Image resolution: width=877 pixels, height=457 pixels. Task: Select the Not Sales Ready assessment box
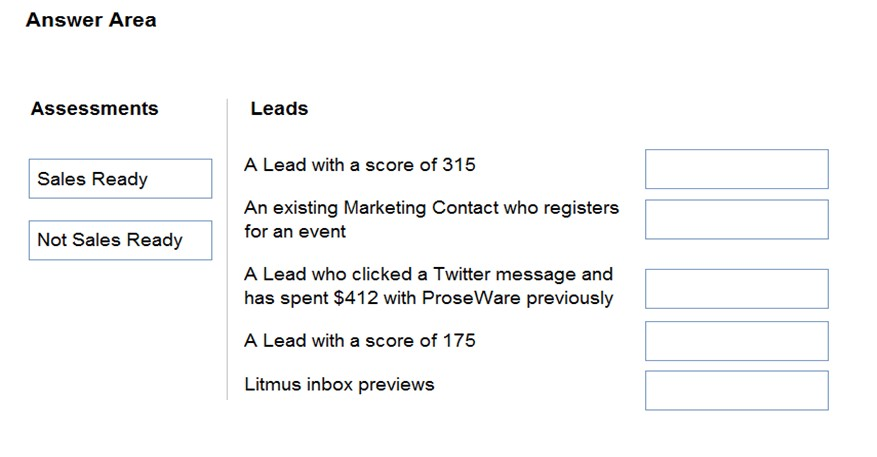pos(120,240)
